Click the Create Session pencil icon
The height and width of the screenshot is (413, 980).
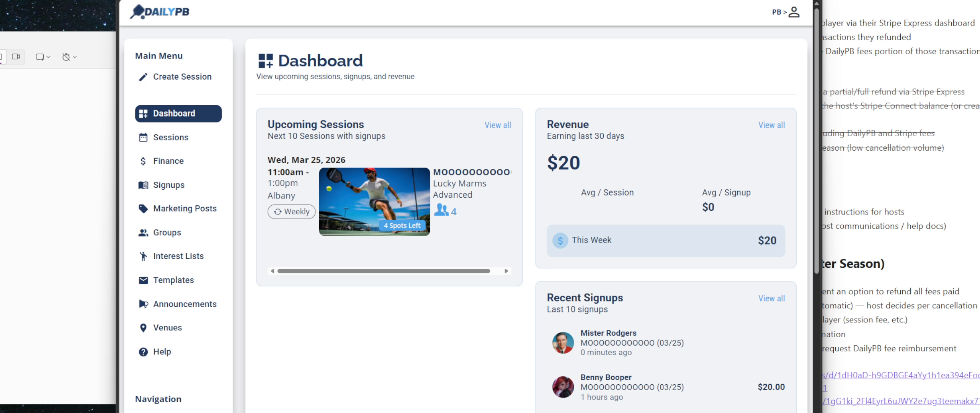tap(143, 77)
